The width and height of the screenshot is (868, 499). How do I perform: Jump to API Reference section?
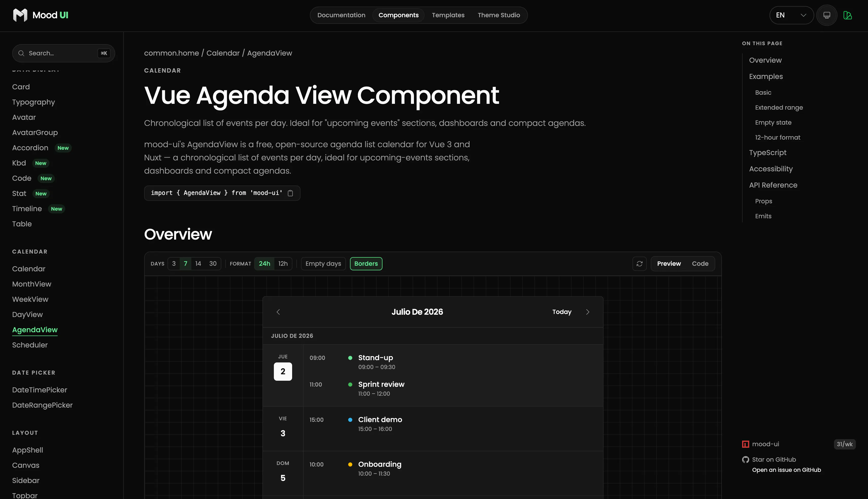click(x=773, y=185)
